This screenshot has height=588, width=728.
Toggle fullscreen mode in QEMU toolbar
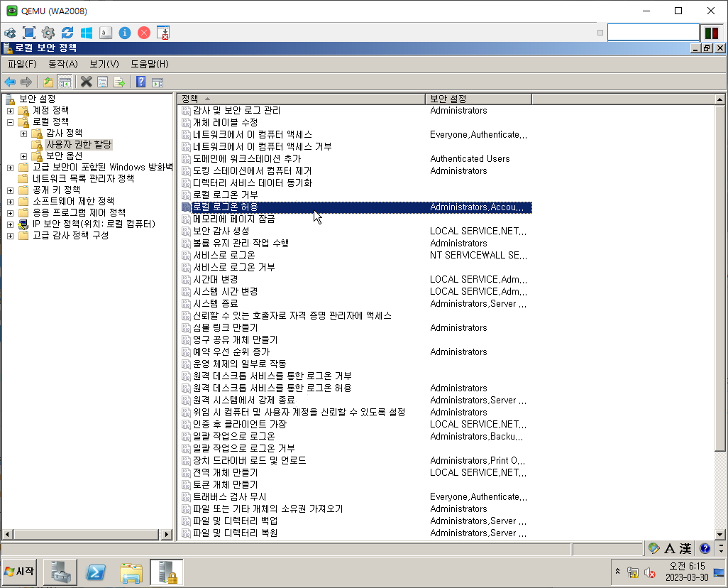point(29,33)
